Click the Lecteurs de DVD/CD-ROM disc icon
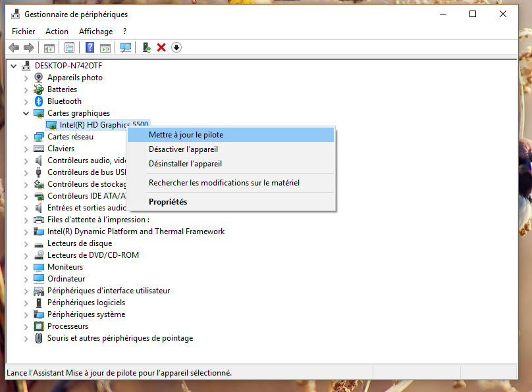 (x=39, y=255)
